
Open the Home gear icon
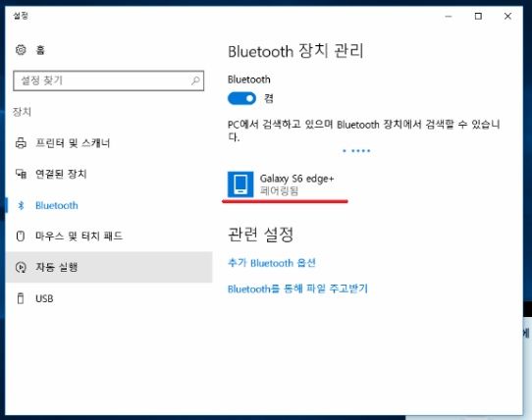click(x=21, y=50)
